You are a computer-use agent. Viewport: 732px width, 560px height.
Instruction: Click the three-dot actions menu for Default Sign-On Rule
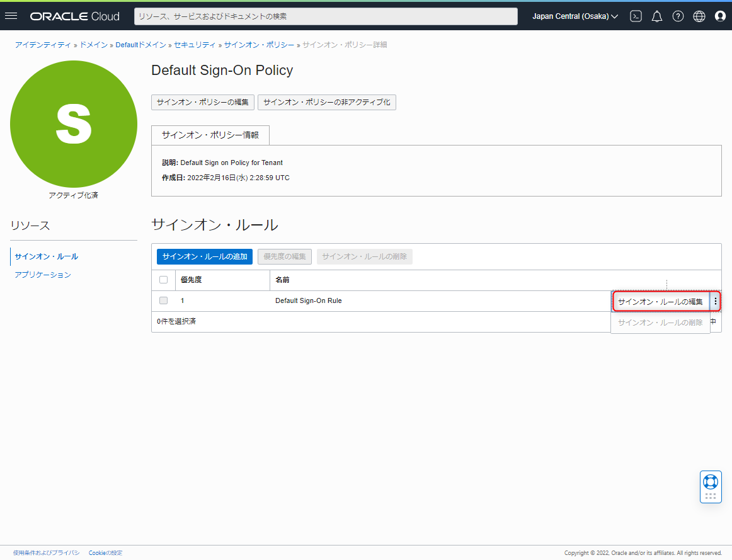tap(715, 302)
